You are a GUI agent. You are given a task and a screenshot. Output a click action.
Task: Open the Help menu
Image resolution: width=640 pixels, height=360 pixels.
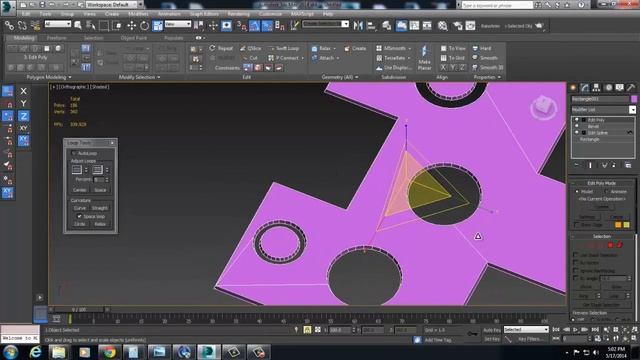[x=328, y=14]
